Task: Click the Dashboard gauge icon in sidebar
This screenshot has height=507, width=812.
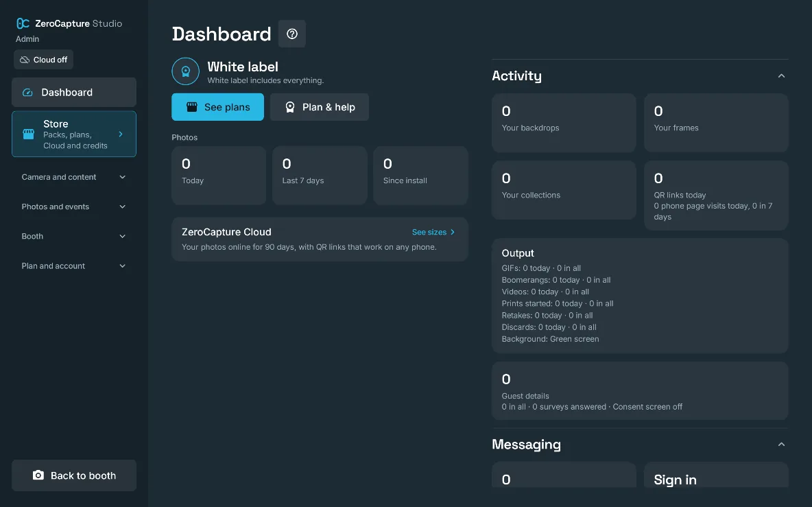Action: [27, 92]
